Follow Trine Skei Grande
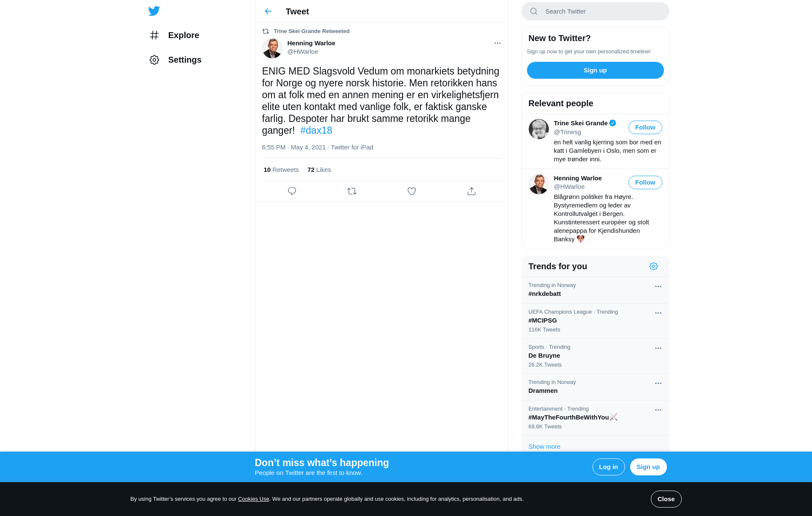 tap(645, 127)
